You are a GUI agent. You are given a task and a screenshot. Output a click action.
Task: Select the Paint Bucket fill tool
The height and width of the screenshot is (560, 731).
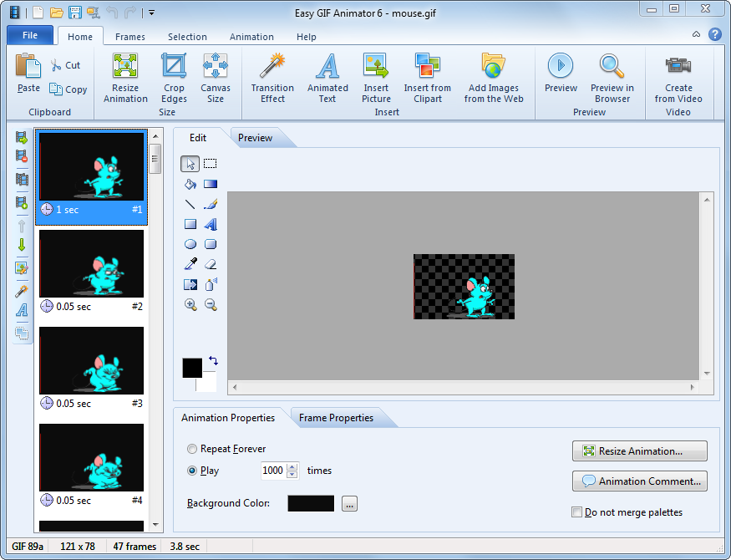190,184
